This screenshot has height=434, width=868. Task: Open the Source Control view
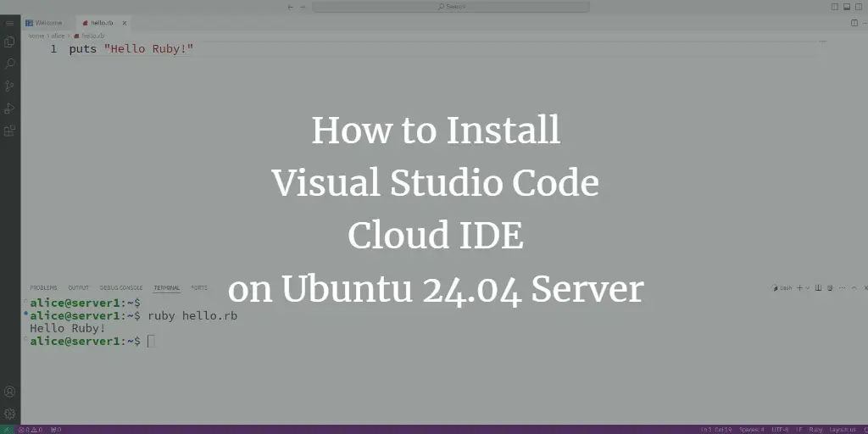pos(9,86)
